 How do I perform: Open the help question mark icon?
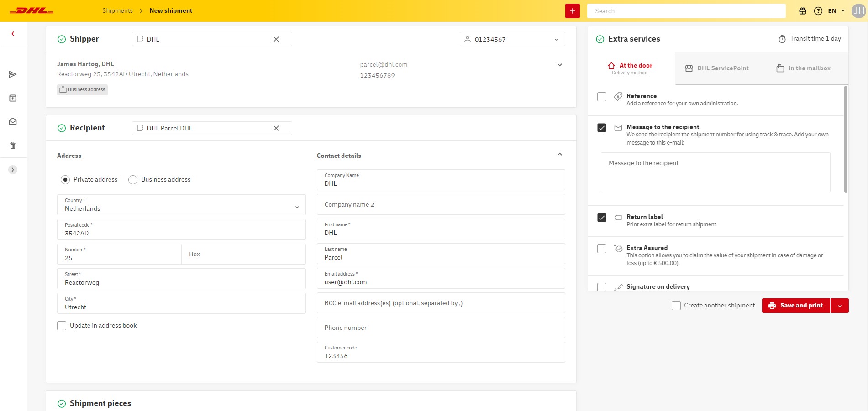click(818, 11)
